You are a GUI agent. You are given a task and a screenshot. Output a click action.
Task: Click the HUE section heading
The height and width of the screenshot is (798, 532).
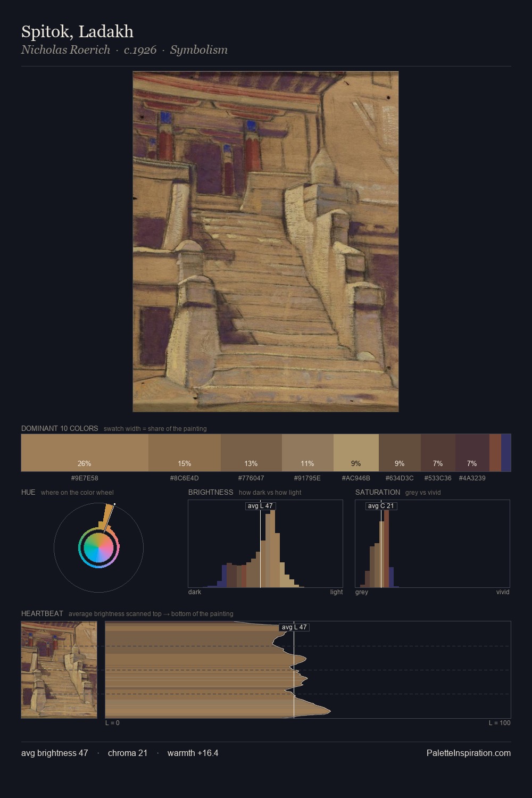(x=28, y=492)
